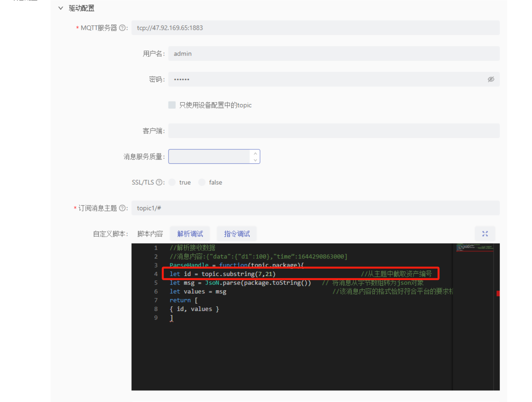
Task: Increase 消息服务质量 with up arrow
Action: click(x=255, y=153)
